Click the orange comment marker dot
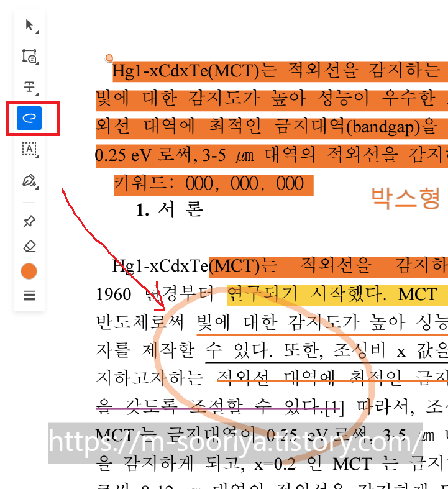The height and width of the screenshot is (489, 448). [x=109, y=58]
